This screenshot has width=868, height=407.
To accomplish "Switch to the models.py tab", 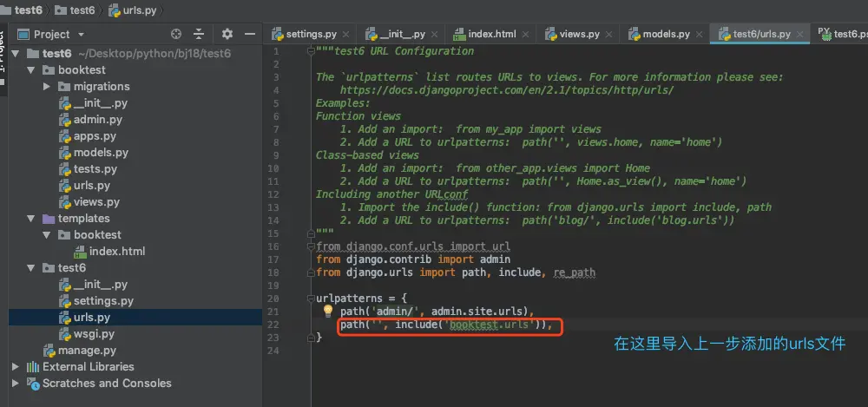I will (x=667, y=35).
